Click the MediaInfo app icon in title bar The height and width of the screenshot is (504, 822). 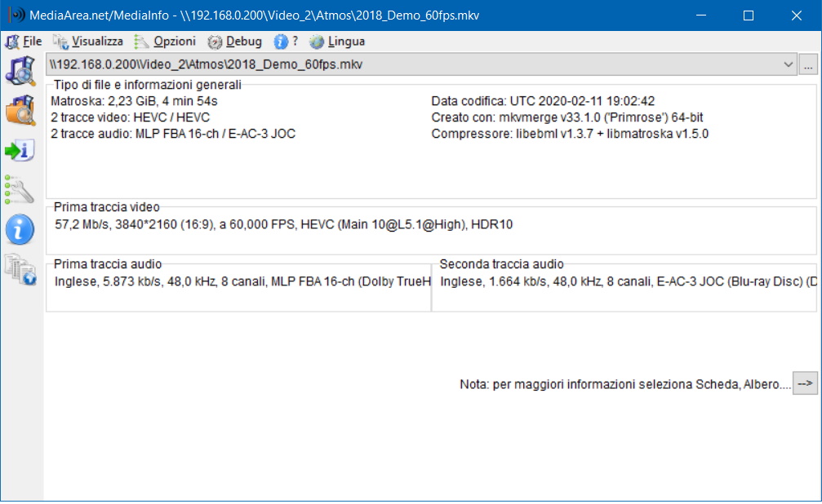(x=16, y=15)
